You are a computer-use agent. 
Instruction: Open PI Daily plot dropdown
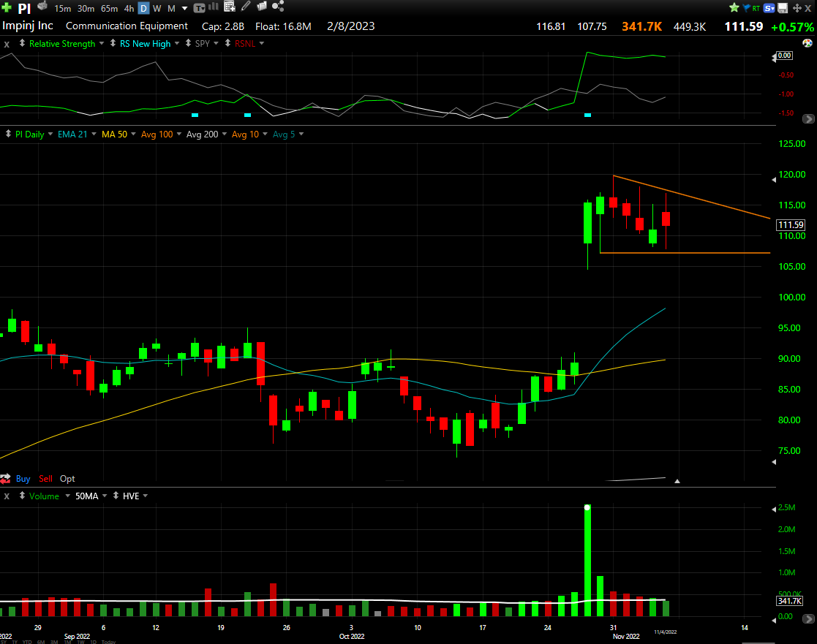pyautogui.click(x=50, y=134)
